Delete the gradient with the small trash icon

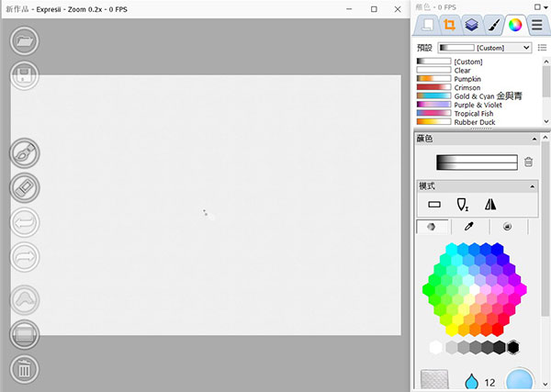pos(528,162)
